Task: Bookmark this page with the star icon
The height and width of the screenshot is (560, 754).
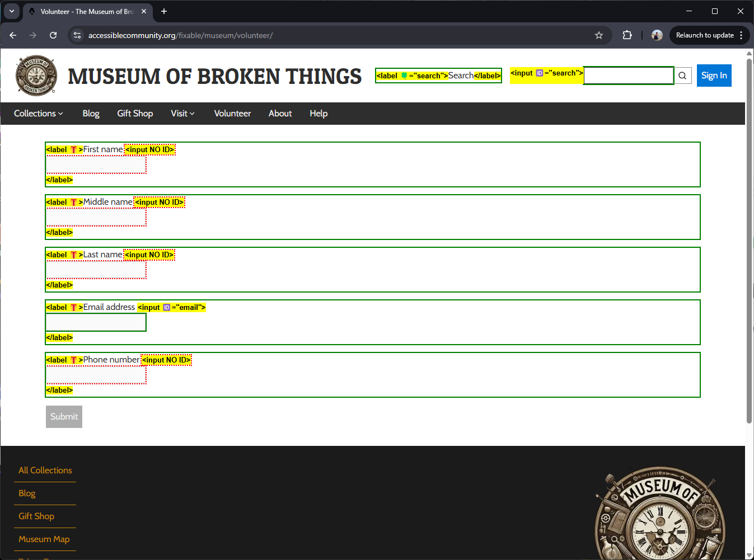Action: 599,35
